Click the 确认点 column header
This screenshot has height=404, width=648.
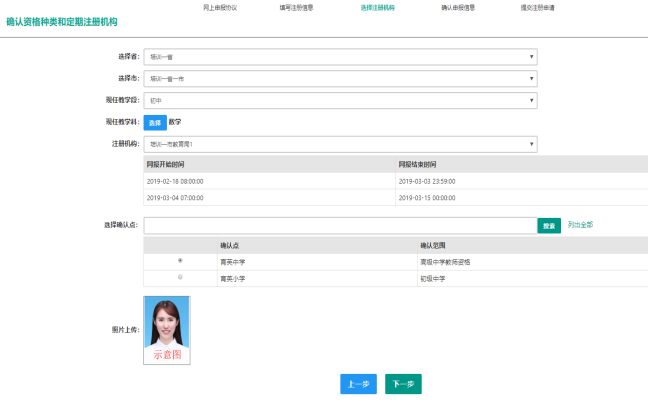coord(231,245)
